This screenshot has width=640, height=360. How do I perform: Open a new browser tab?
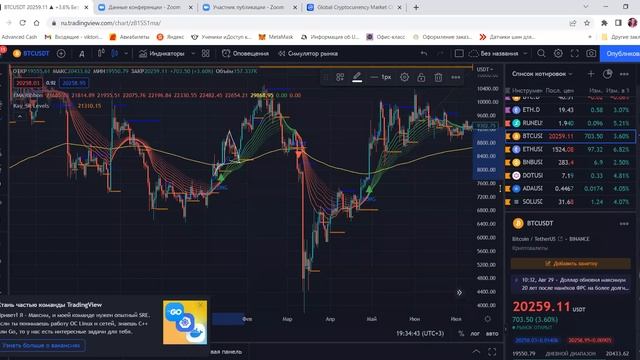coord(416,7)
